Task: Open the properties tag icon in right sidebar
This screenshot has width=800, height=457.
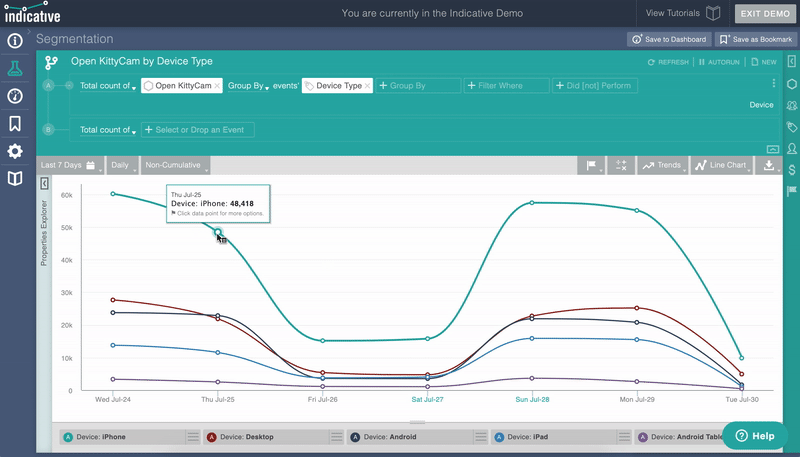Action: pyautogui.click(x=791, y=127)
